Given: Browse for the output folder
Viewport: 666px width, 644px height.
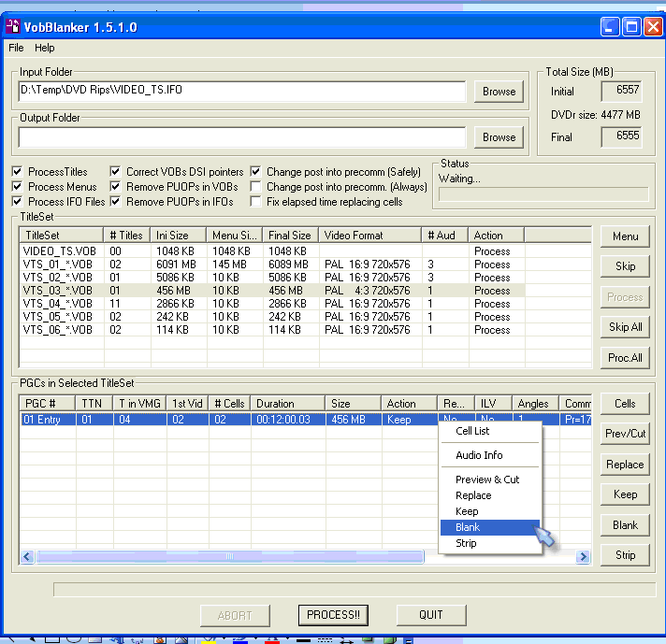Looking at the screenshot, I should 499,137.
